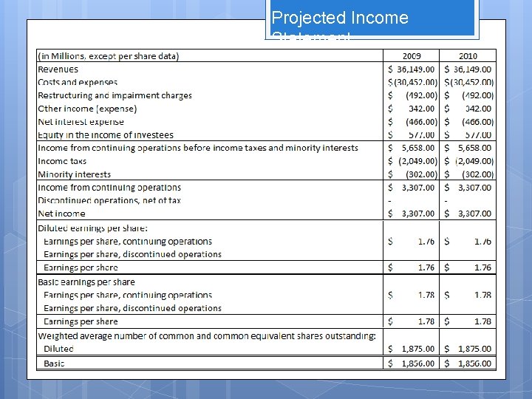Screen dimensions: 532x399
Task: Click 2009 basic total Earnings per share 1.78
Action: [426, 321]
